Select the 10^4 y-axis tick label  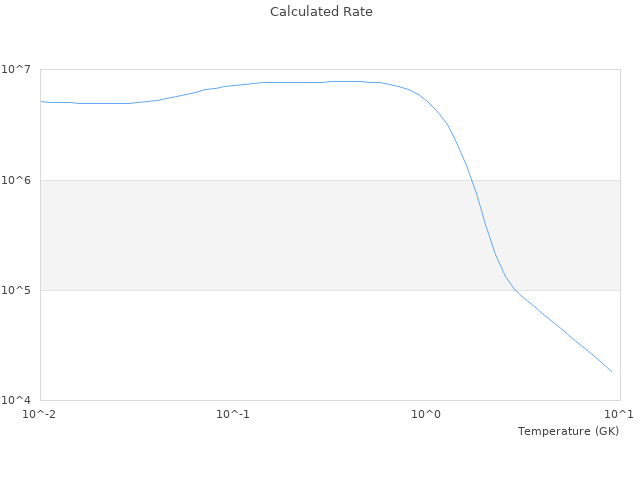click(x=20, y=400)
